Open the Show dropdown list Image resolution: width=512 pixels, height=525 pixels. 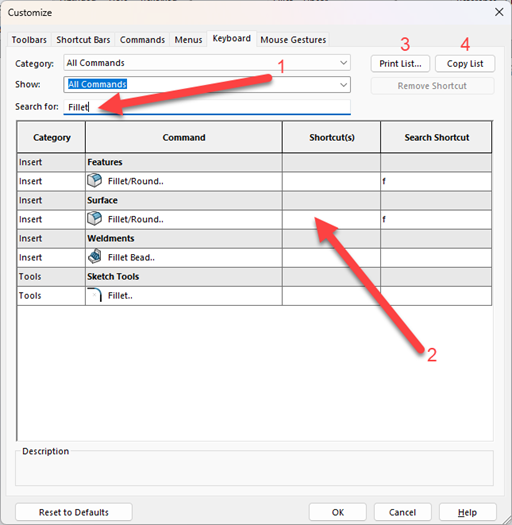pos(207,84)
